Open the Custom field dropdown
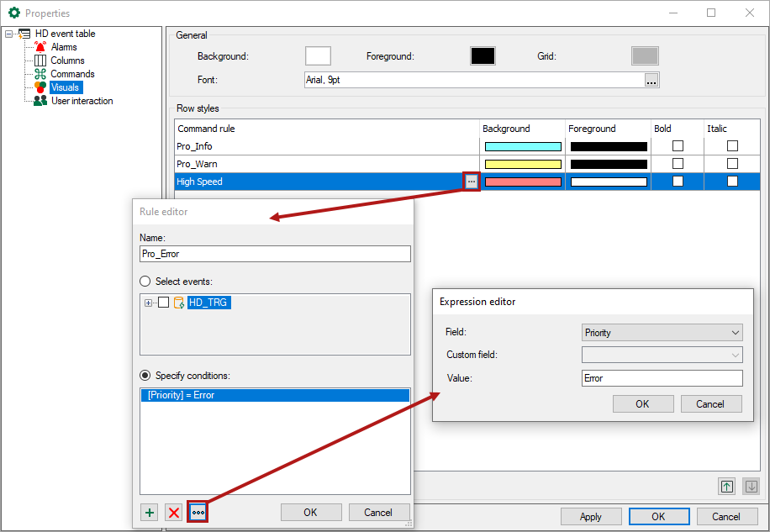The height and width of the screenshot is (532, 770). point(662,355)
